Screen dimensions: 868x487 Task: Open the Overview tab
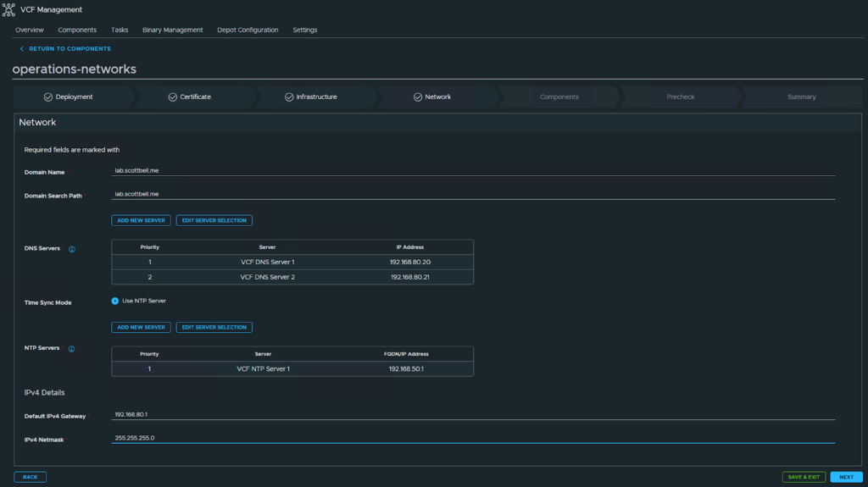30,30
